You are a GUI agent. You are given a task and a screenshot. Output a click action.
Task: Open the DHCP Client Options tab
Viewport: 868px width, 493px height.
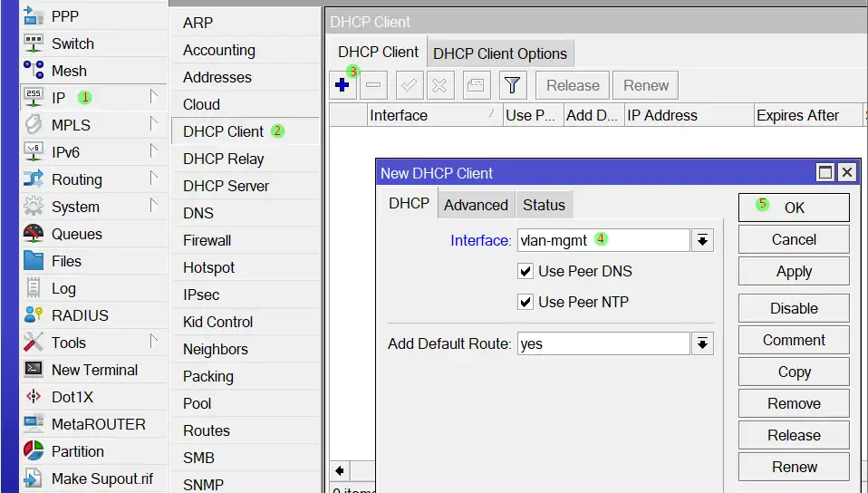500,53
